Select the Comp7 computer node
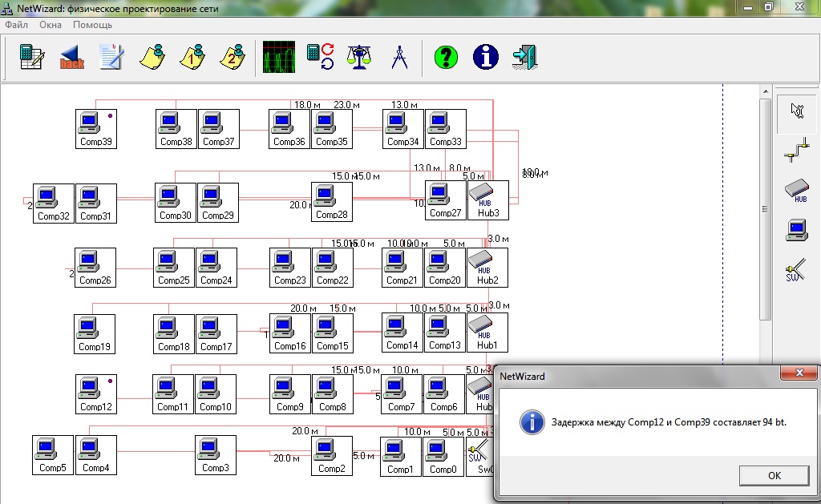 pos(402,394)
